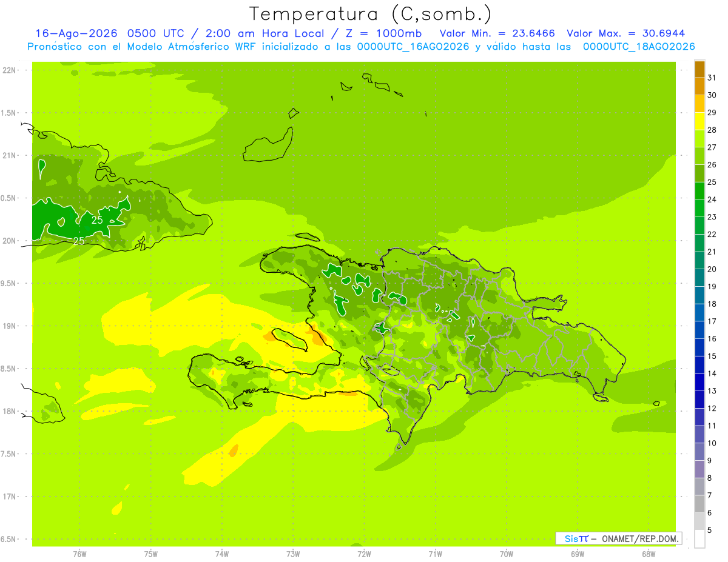Viewport: 728px width, 562px height.
Task: Click the 19N latitude axis label
Action: (10, 326)
